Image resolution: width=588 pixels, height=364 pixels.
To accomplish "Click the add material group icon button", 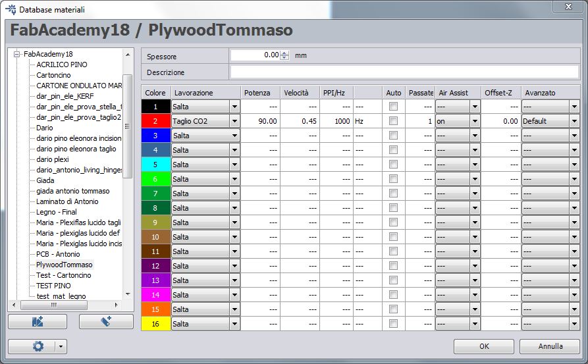I will point(38,321).
